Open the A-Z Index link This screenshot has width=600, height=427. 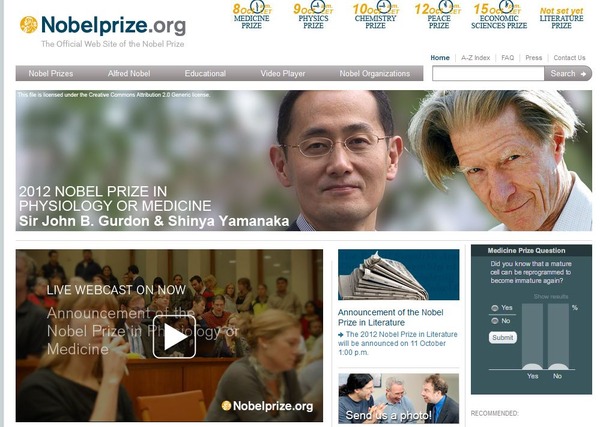pos(475,58)
